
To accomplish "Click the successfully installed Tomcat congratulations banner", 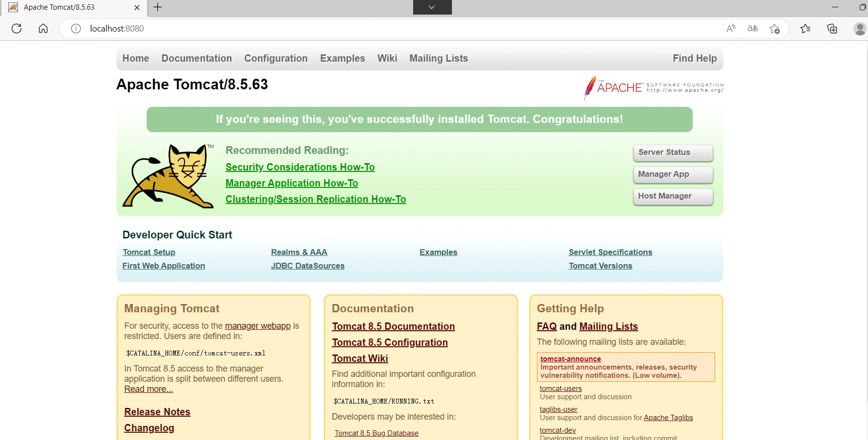I will pyautogui.click(x=419, y=119).
